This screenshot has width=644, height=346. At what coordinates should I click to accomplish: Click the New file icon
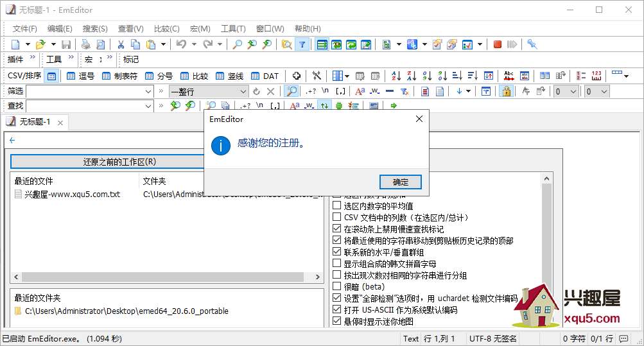click(15, 44)
